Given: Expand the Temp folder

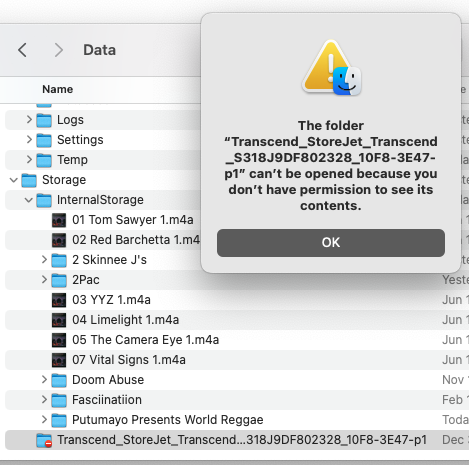Looking at the screenshot, I should tap(29, 159).
